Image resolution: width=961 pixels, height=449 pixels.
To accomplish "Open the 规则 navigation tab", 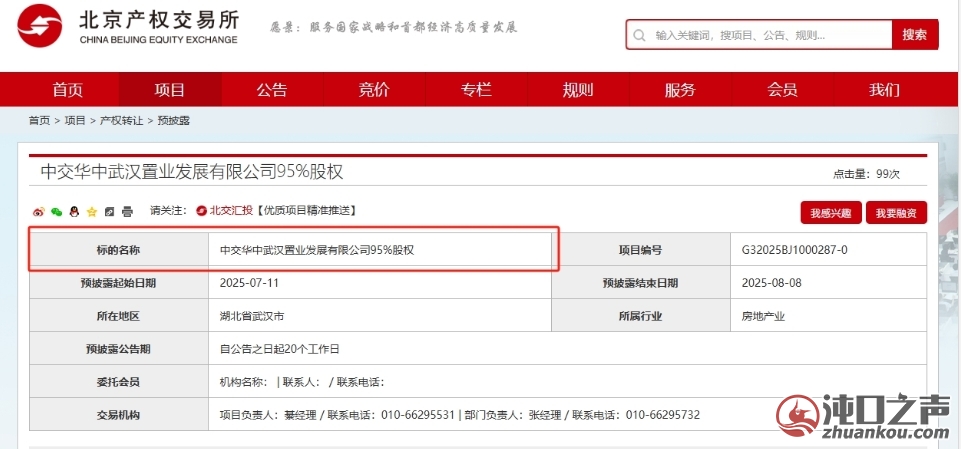I will [578, 90].
